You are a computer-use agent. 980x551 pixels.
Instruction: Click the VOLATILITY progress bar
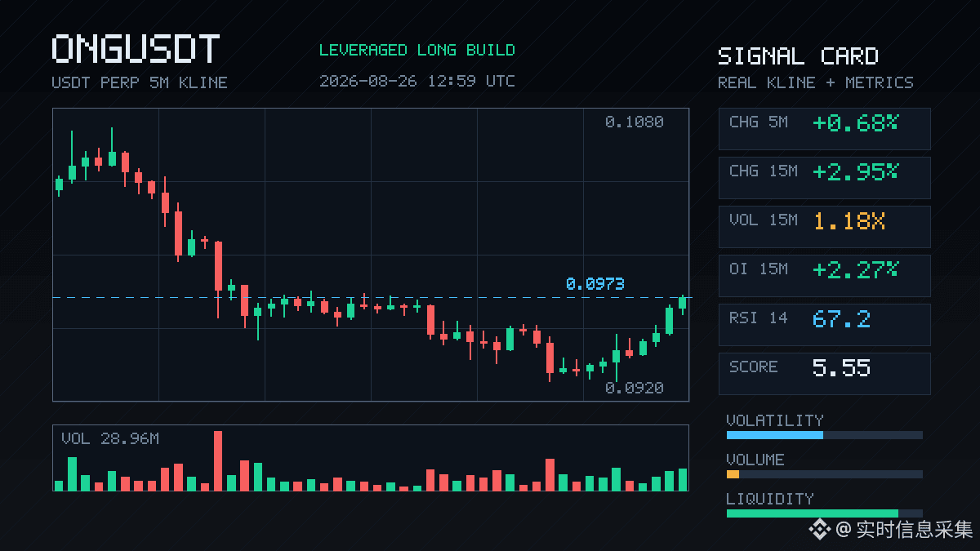824,435
